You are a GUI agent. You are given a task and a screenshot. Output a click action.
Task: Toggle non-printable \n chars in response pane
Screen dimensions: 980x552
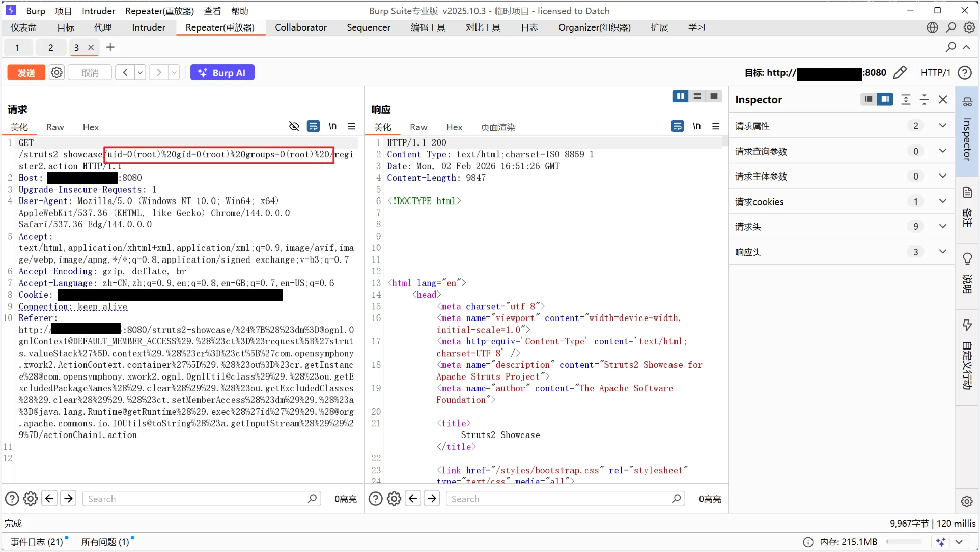696,126
